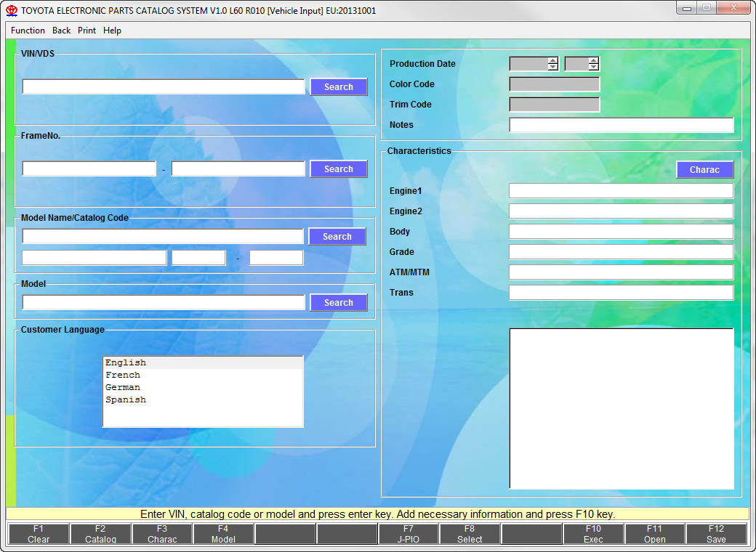
Task: Click the F8 Select function key
Action: tap(470, 534)
